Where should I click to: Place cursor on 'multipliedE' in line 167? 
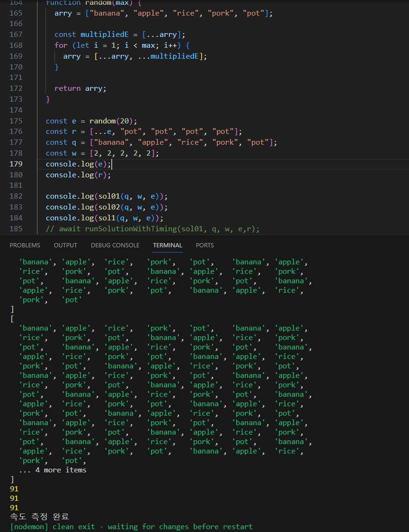coord(104,34)
